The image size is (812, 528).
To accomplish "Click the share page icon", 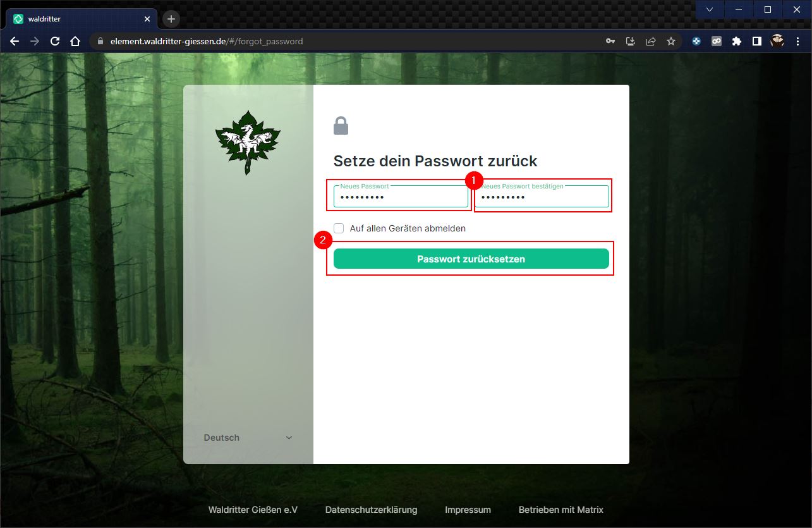I will 650,41.
